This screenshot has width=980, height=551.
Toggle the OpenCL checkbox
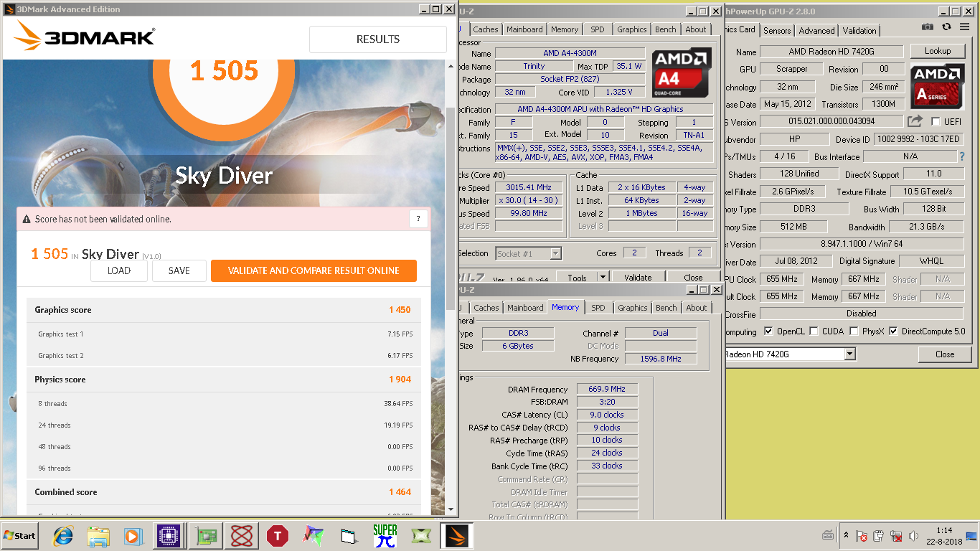pos(768,331)
